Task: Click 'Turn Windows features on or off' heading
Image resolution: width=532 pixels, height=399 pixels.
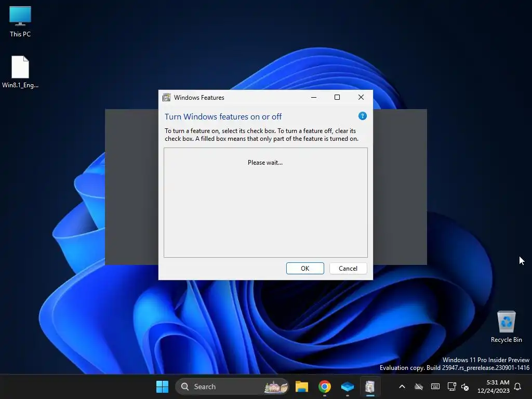Action: click(223, 117)
